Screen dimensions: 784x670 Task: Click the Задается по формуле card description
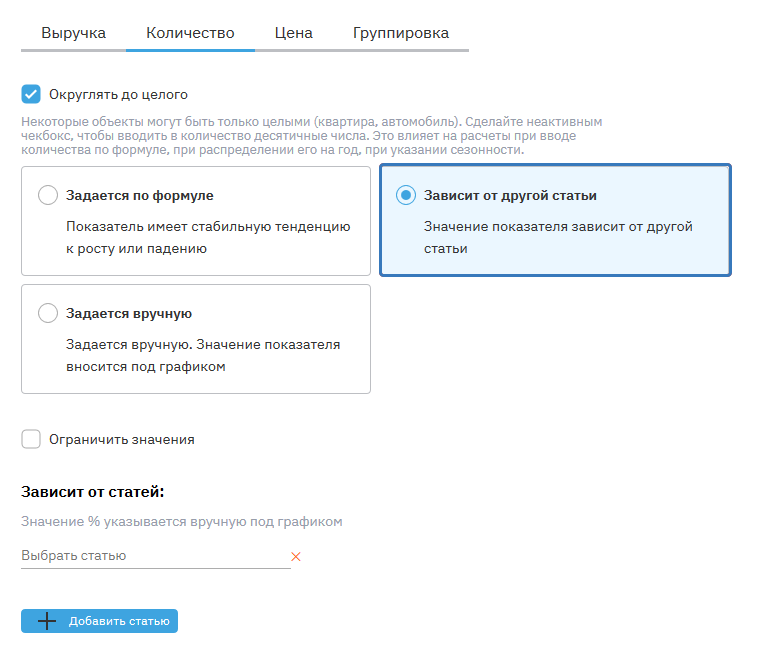208,237
